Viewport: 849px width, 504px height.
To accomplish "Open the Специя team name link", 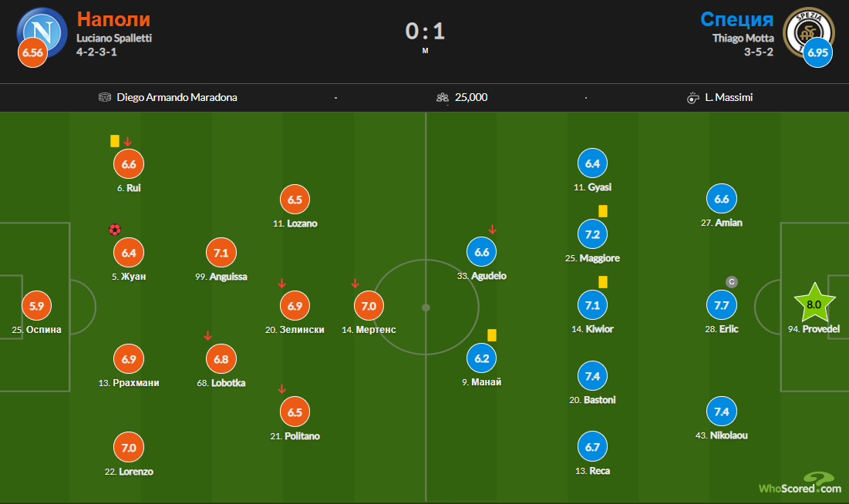I will 737,19.
